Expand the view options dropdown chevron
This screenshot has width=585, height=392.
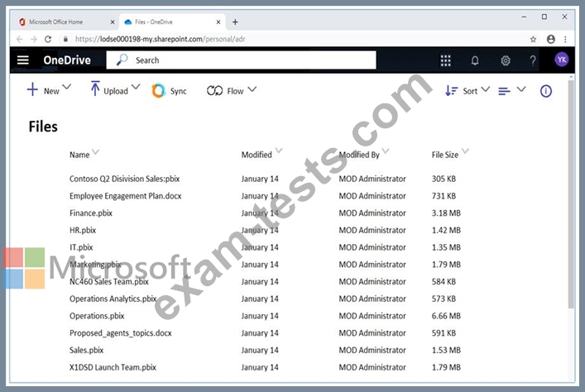click(521, 89)
